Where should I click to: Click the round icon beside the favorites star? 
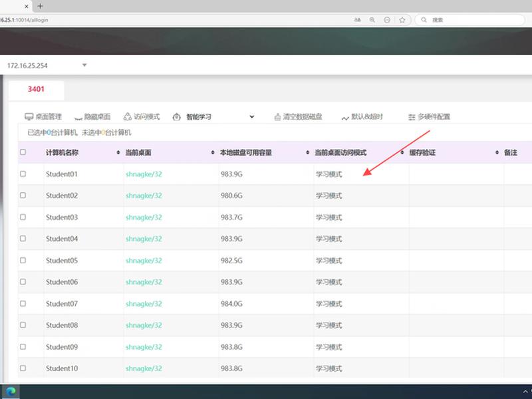coord(387,20)
